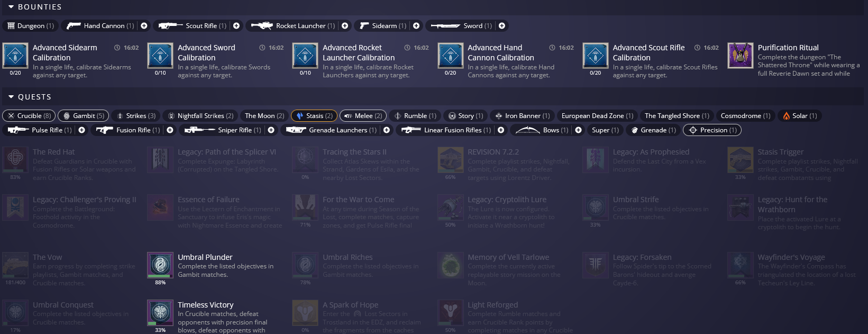Image resolution: width=868 pixels, height=334 pixels.
Task: Select The Moon (2) quest filter
Action: (264, 115)
